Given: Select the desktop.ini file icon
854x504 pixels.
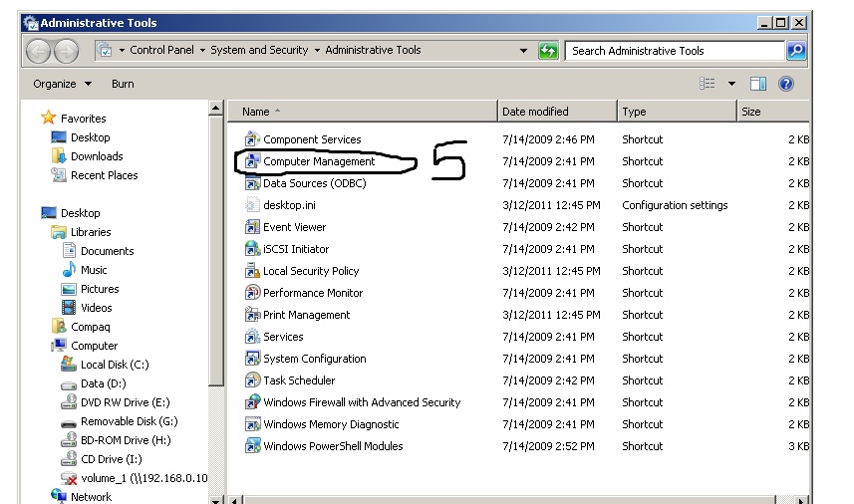Looking at the screenshot, I should tap(252, 205).
